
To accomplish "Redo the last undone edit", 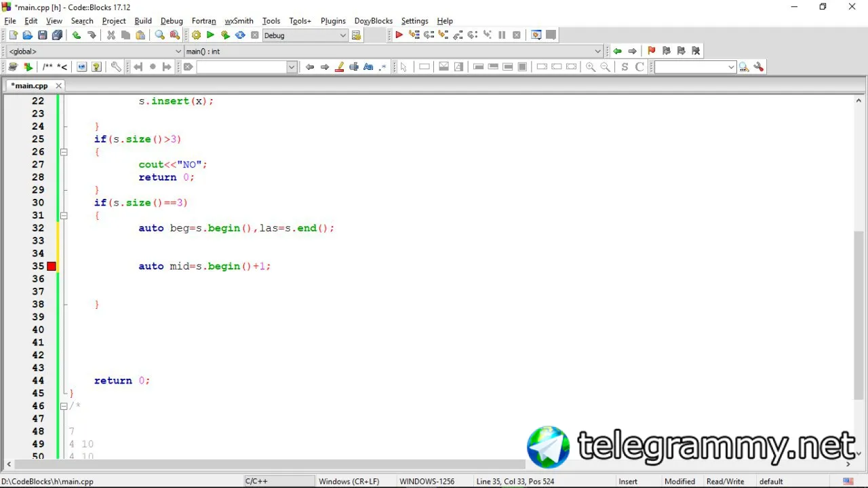I will click(92, 35).
